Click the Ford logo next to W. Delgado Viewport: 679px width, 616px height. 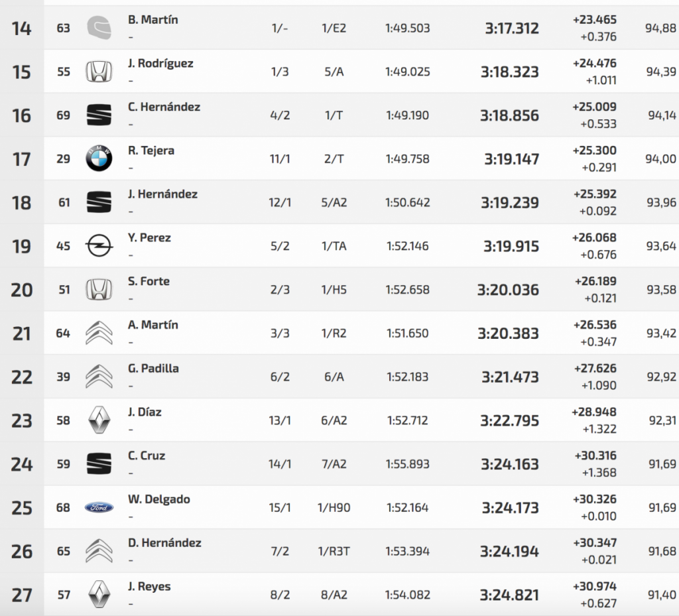coord(99,508)
